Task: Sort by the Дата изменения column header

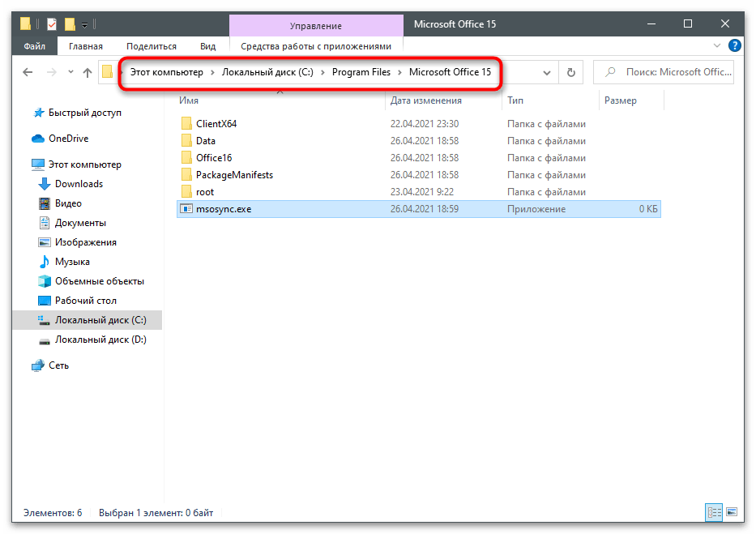Action: (425, 100)
